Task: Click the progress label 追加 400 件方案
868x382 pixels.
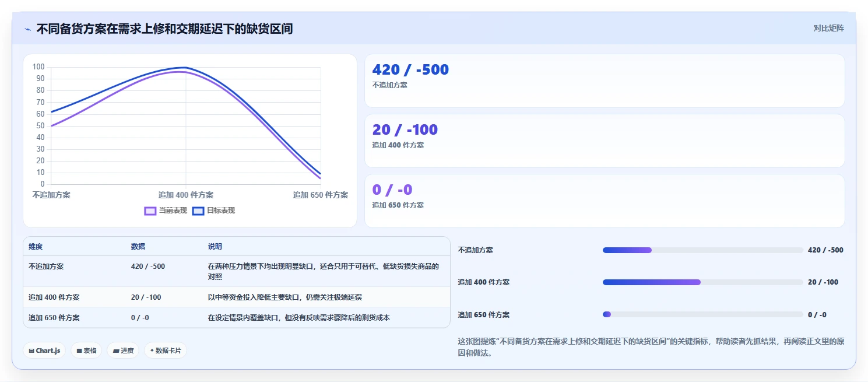Action: (484, 282)
